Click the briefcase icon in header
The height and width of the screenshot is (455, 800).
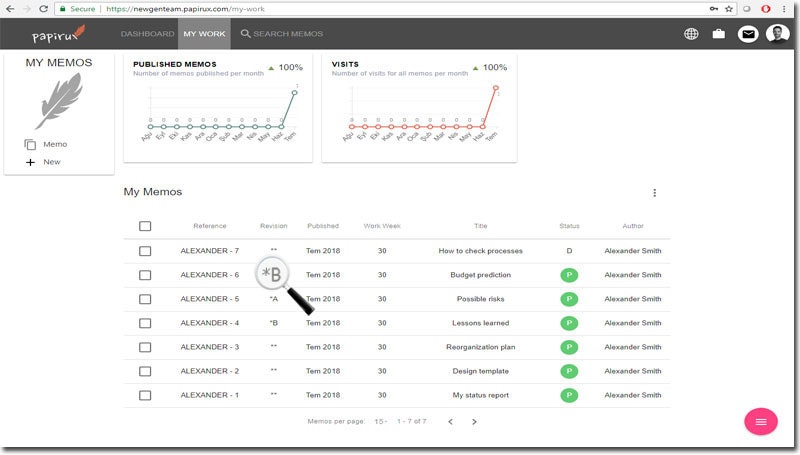pos(718,34)
